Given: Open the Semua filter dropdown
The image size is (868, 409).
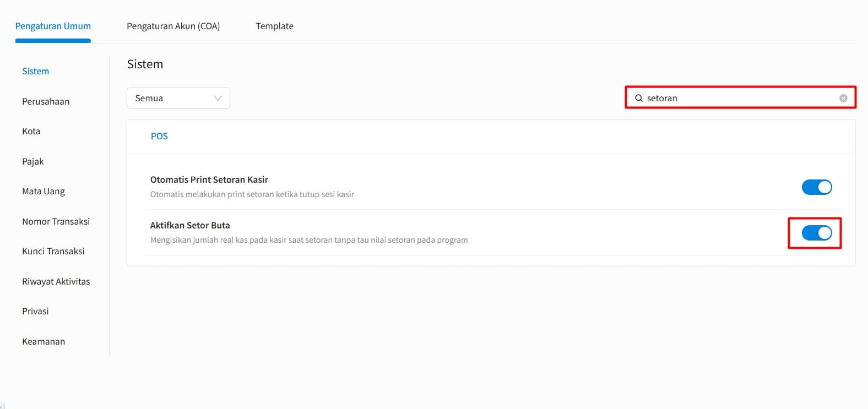Looking at the screenshot, I should click(x=178, y=98).
